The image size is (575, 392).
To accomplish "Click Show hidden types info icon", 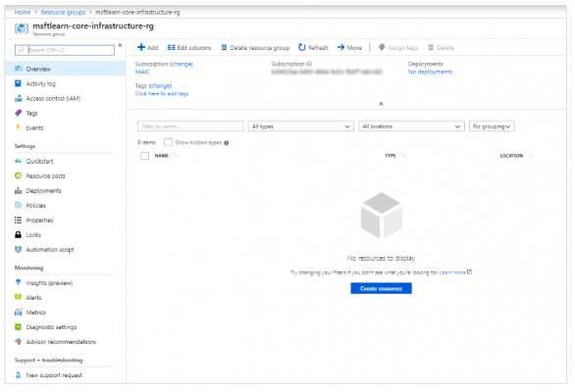I will (227, 143).
